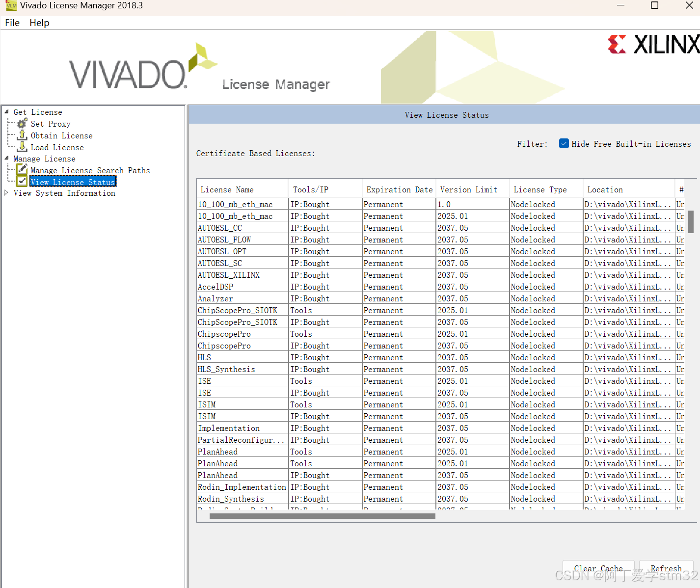700x588 pixels.
Task: Sort by Expiration Date column header
Action: point(399,189)
